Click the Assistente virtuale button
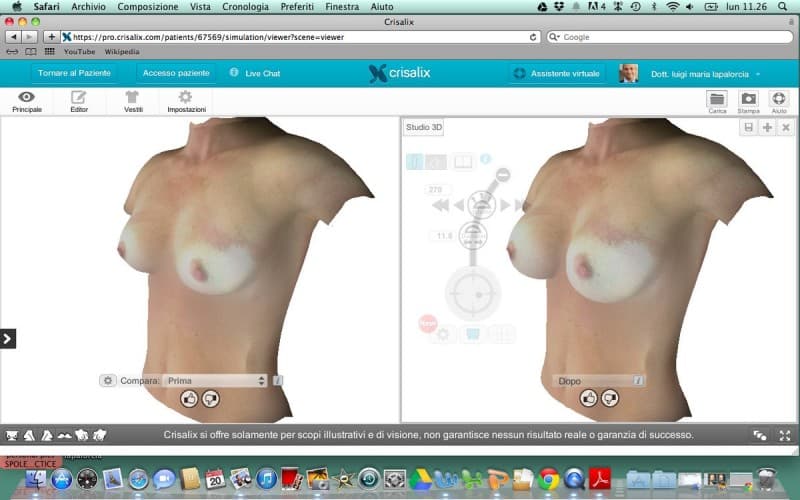Screen dimensions: 800x500 click(558, 73)
